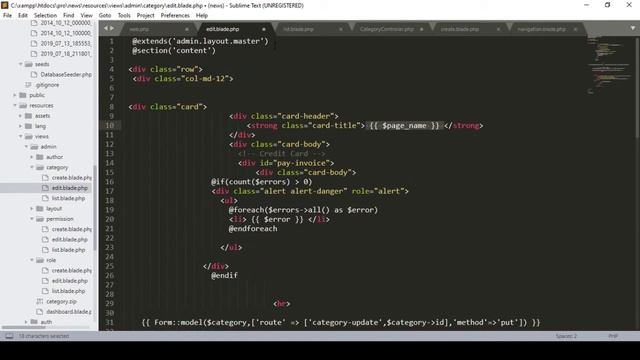Switch to the navigation.blade.php tab
Image resolution: width=640 pixels, height=360 pixels.
(x=542, y=29)
